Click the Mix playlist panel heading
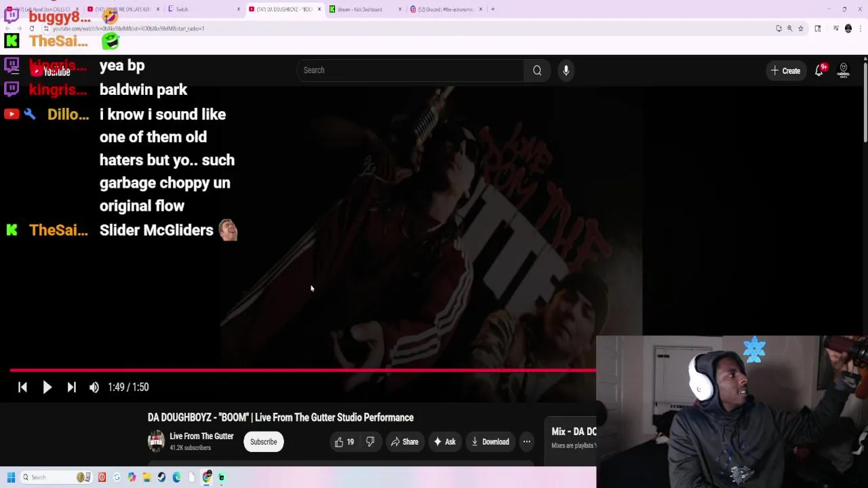The height and width of the screenshot is (488, 868). click(x=574, y=432)
